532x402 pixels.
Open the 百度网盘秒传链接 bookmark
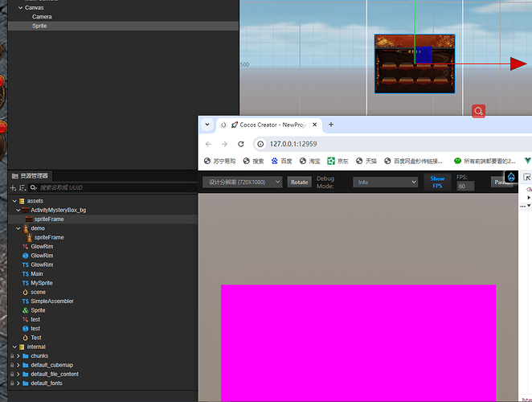point(413,161)
